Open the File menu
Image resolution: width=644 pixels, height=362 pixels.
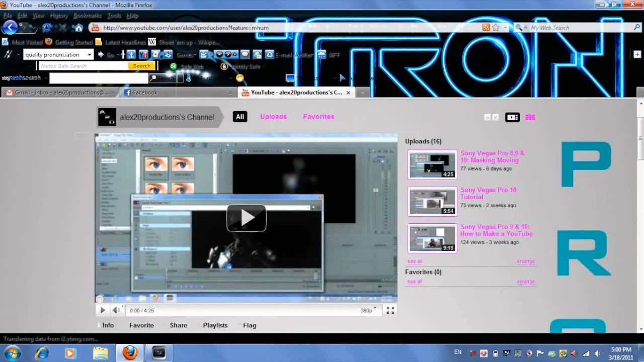tap(8, 16)
